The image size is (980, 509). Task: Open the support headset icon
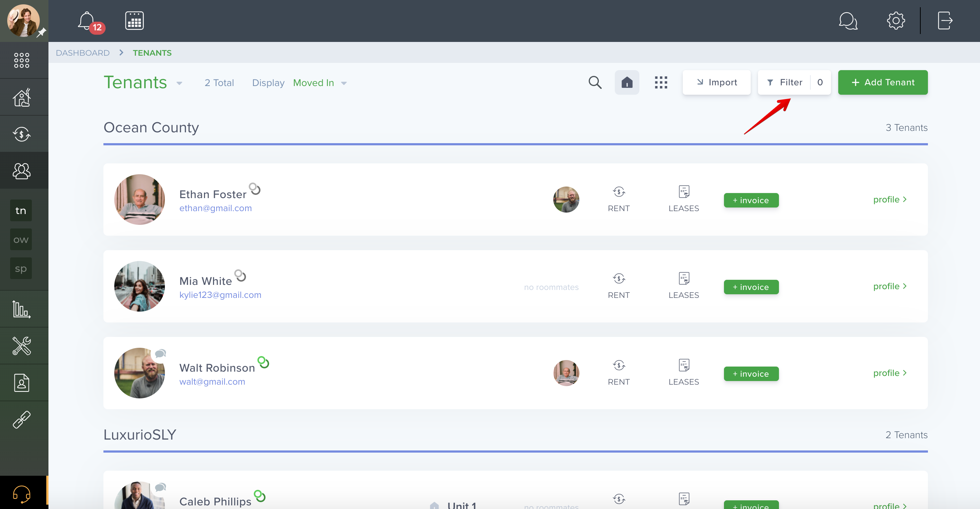tap(22, 494)
